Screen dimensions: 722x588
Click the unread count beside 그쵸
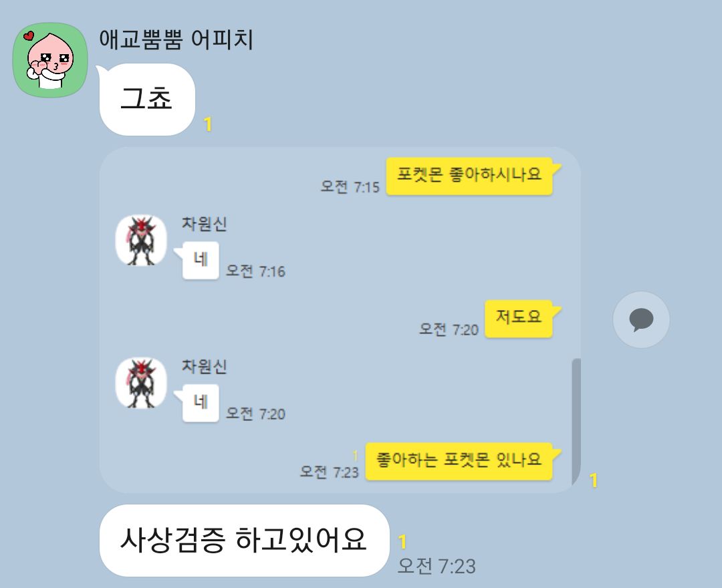[x=208, y=124]
